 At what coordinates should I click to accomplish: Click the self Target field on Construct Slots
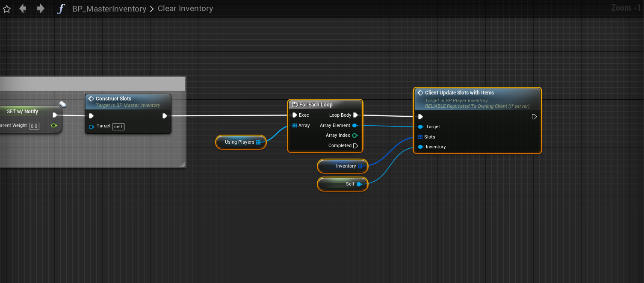coord(118,127)
